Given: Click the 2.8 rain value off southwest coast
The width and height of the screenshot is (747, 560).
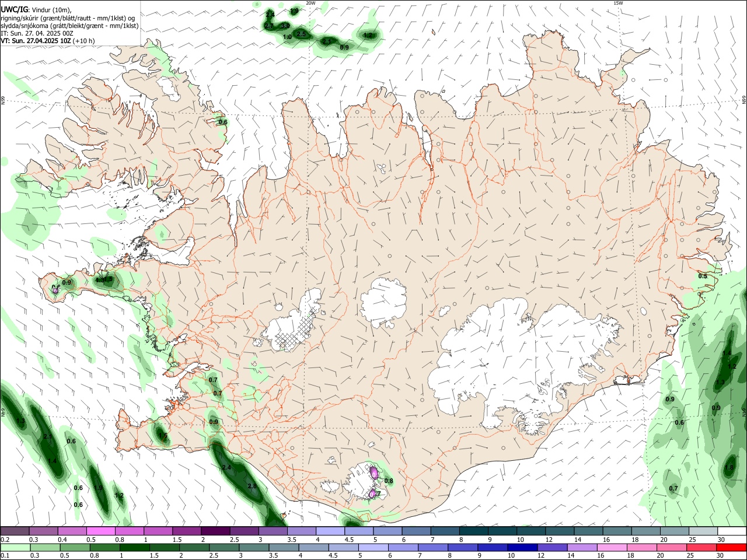Looking at the screenshot, I should pos(252,486).
